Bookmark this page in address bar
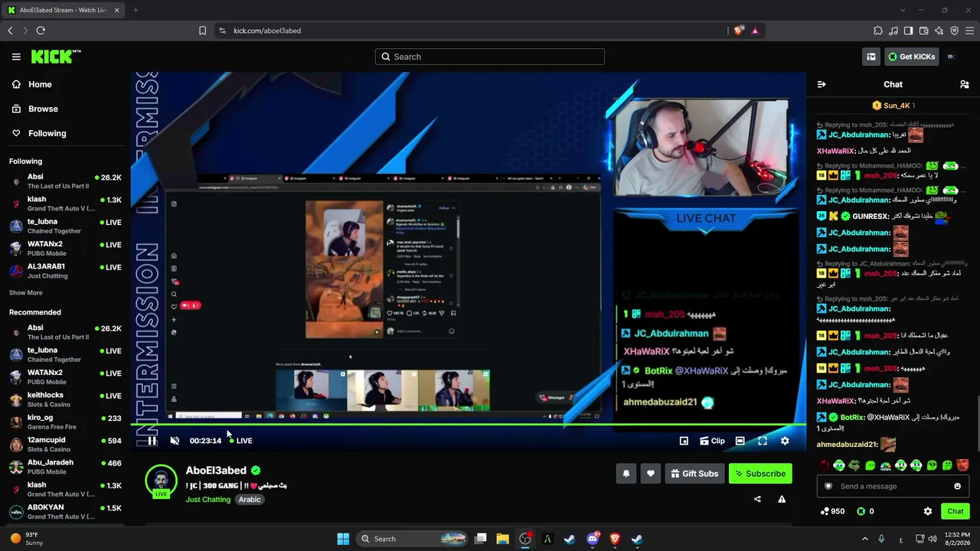 [x=202, y=31]
